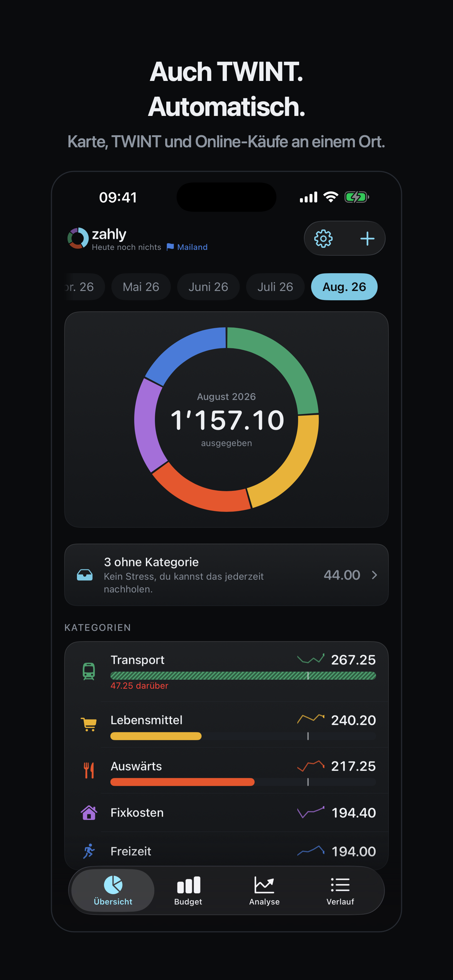Tap the Fixkosten house icon
The height and width of the screenshot is (980, 453).
pyautogui.click(x=89, y=813)
